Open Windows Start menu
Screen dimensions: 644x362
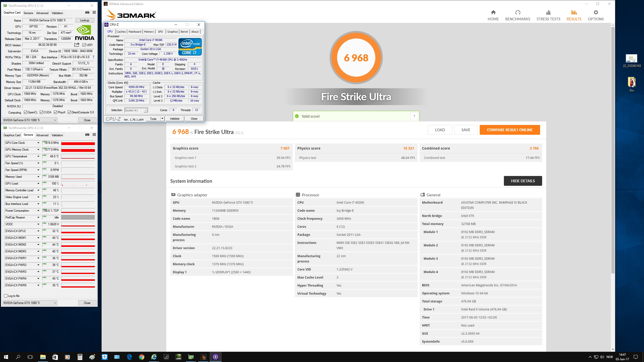pyautogui.click(x=6, y=357)
